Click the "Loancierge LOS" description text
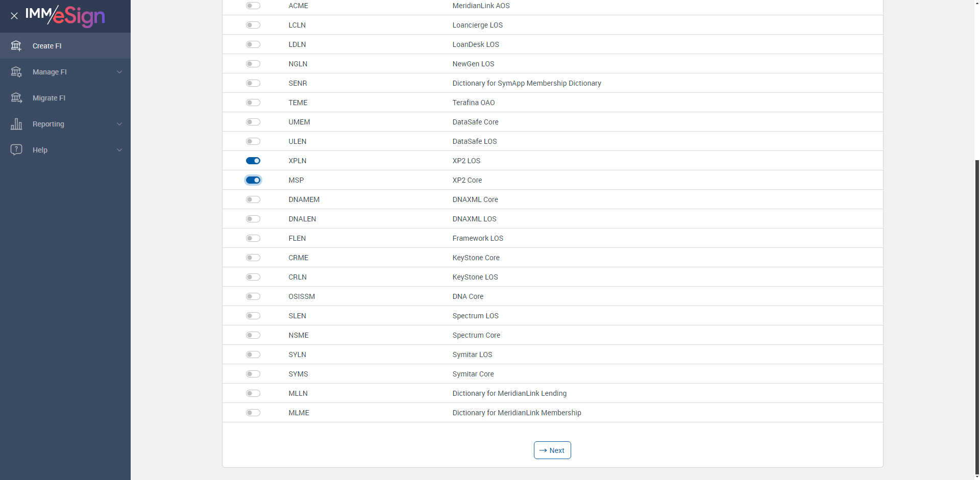980x480 pixels. pos(478,25)
